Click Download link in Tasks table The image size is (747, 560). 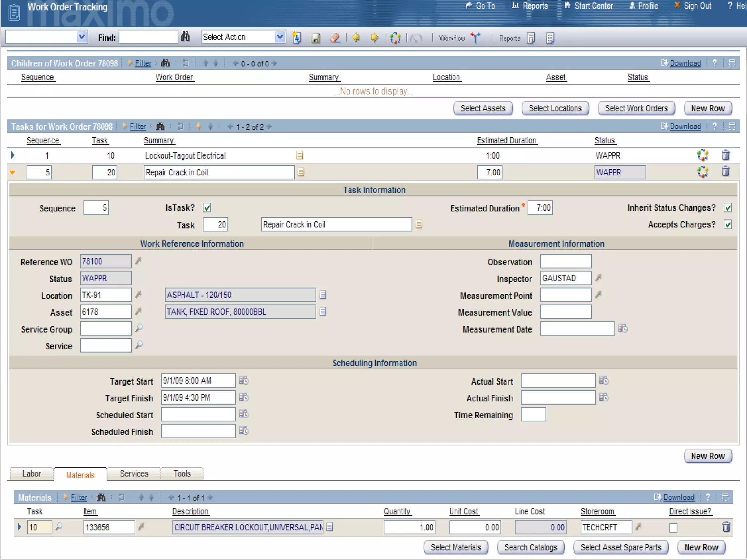coord(685,127)
